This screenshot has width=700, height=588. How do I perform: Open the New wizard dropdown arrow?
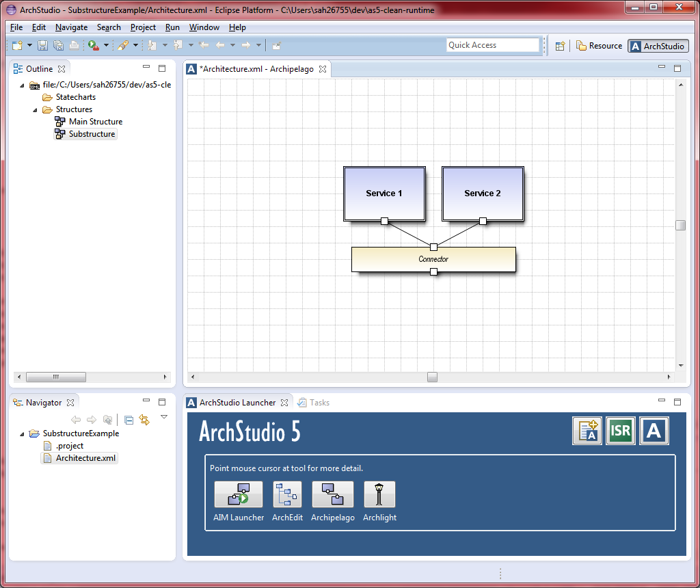coord(29,45)
